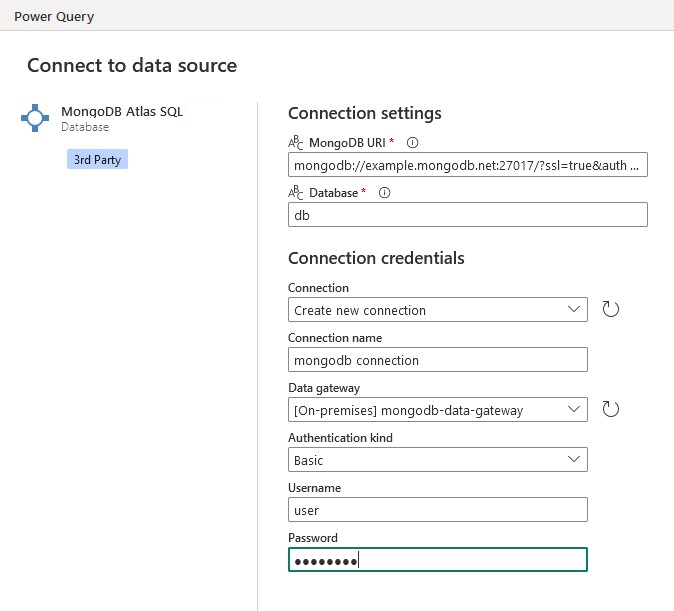This screenshot has height=611, width=674.
Task: Refresh the Data gateway list
Action: tap(611, 408)
